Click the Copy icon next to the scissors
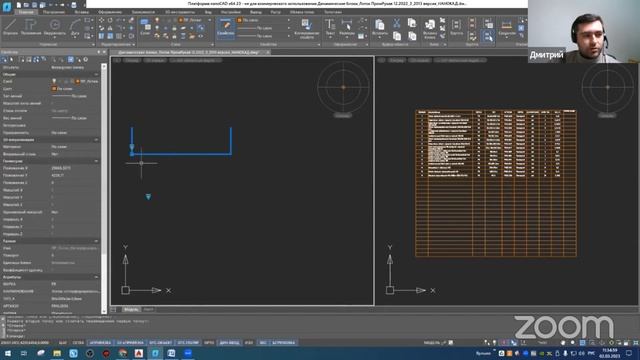640x360 pixels. tap(412, 23)
